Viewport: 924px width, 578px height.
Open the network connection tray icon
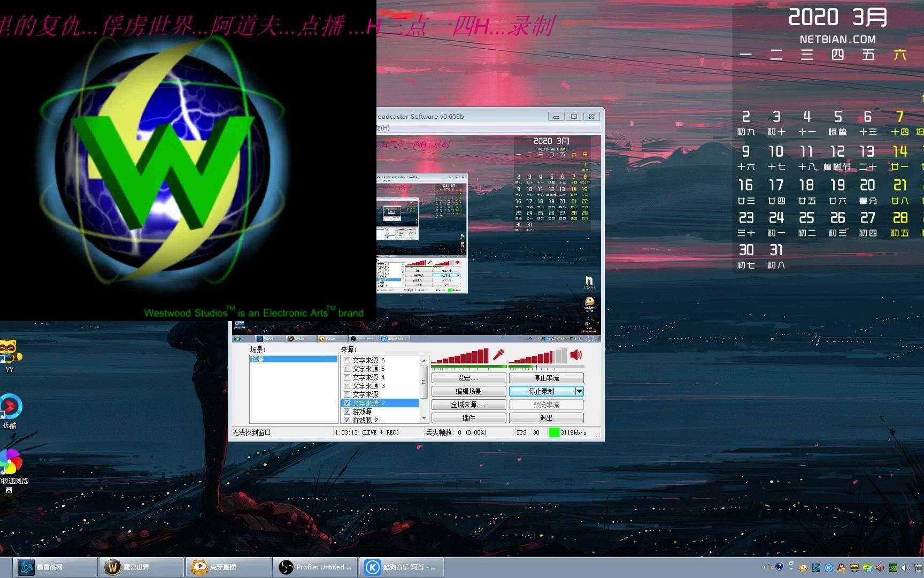coord(919,567)
